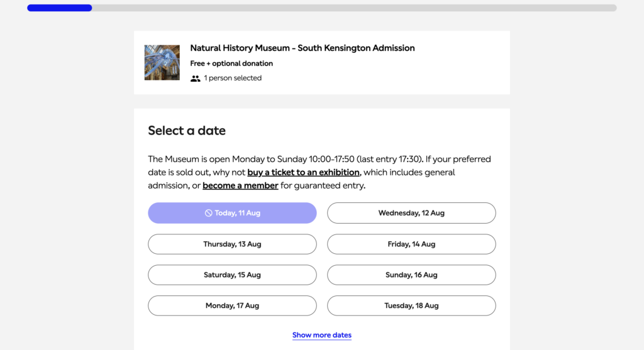The image size is (644, 350).
Task: Click the people icon beside 1 person selected
Action: tap(195, 79)
